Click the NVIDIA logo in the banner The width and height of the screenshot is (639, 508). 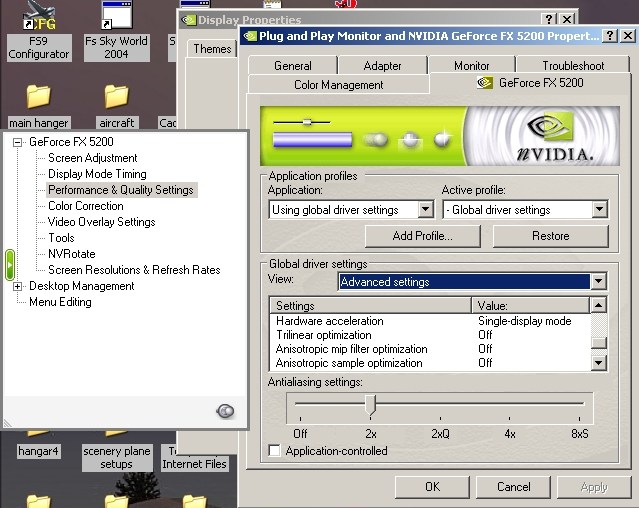pyautogui.click(x=555, y=136)
